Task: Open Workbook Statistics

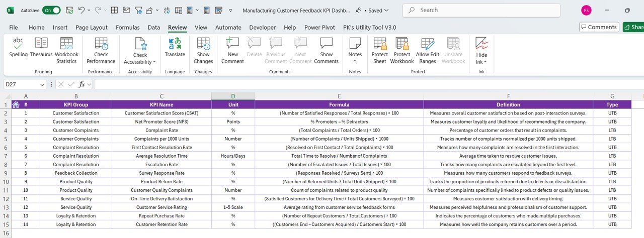Action: click(x=66, y=50)
